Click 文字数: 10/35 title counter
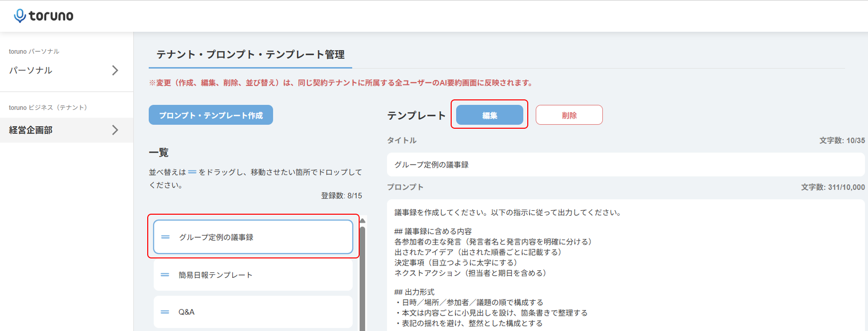 point(842,141)
